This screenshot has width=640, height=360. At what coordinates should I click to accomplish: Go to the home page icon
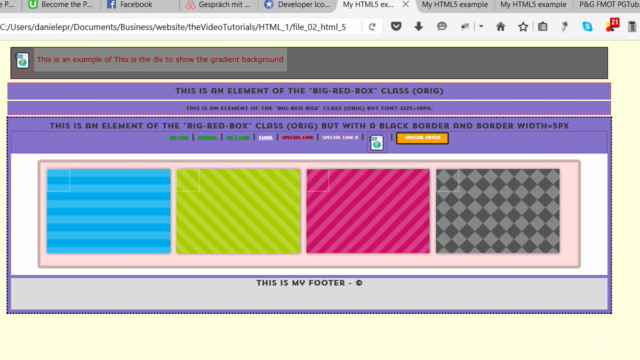click(500, 27)
